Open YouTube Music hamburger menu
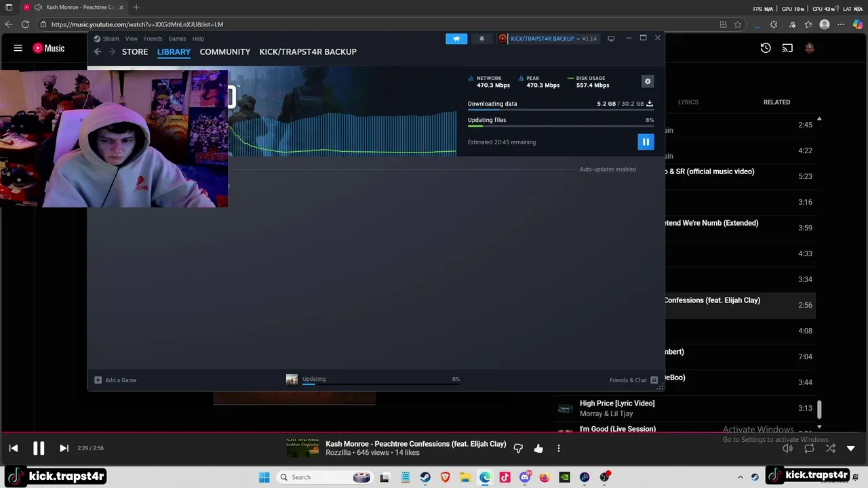 click(18, 48)
